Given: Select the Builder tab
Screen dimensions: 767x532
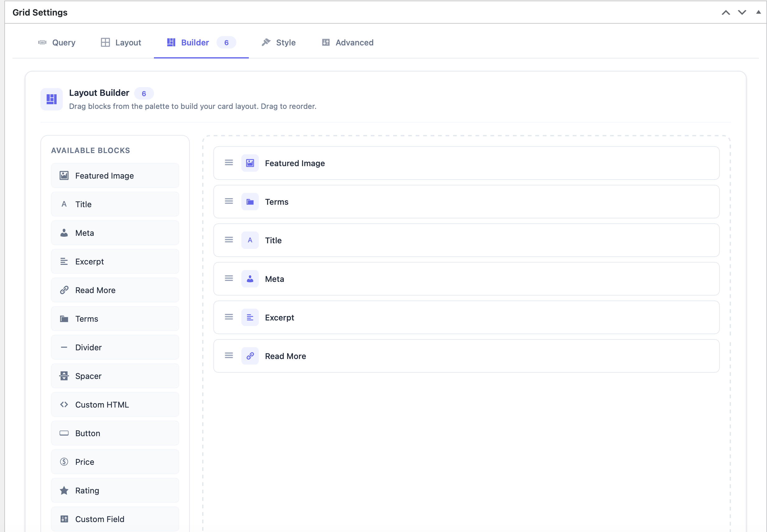Looking at the screenshot, I should tap(201, 43).
